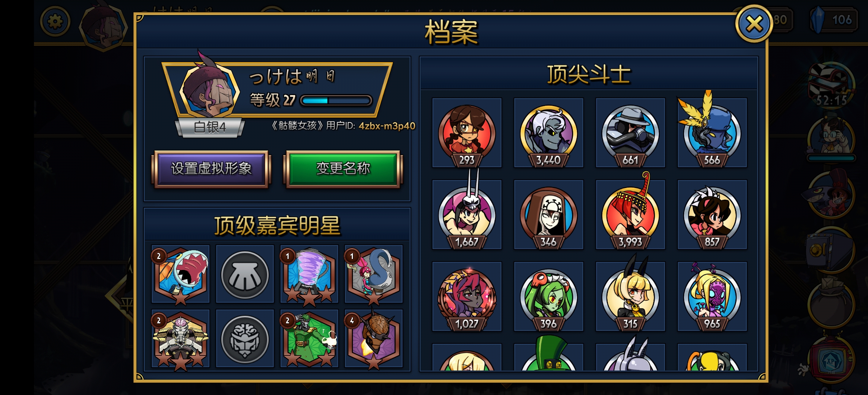
Task: Open the shark special move icon
Action: pyautogui.click(x=180, y=274)
